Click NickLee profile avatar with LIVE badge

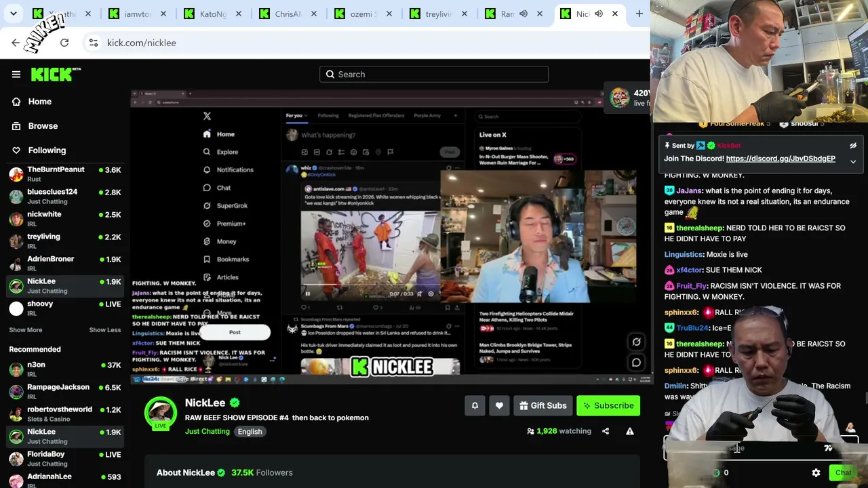tap(161, 413)
